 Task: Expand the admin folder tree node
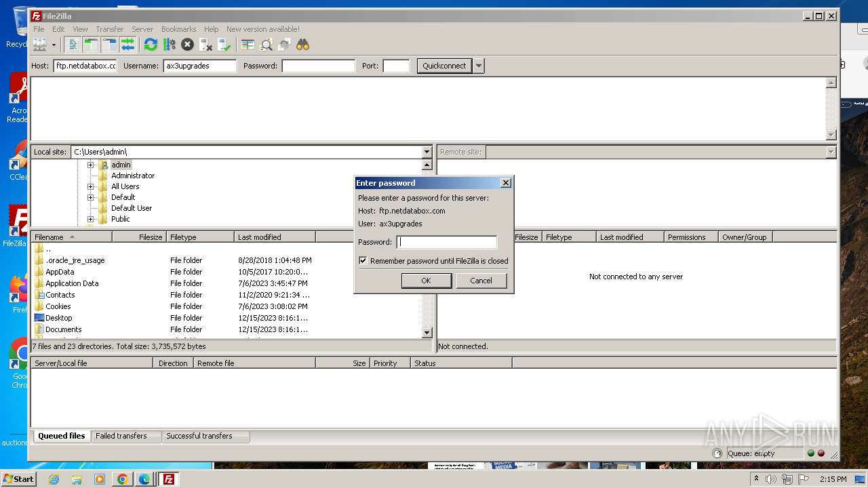[x=90, y=165]
